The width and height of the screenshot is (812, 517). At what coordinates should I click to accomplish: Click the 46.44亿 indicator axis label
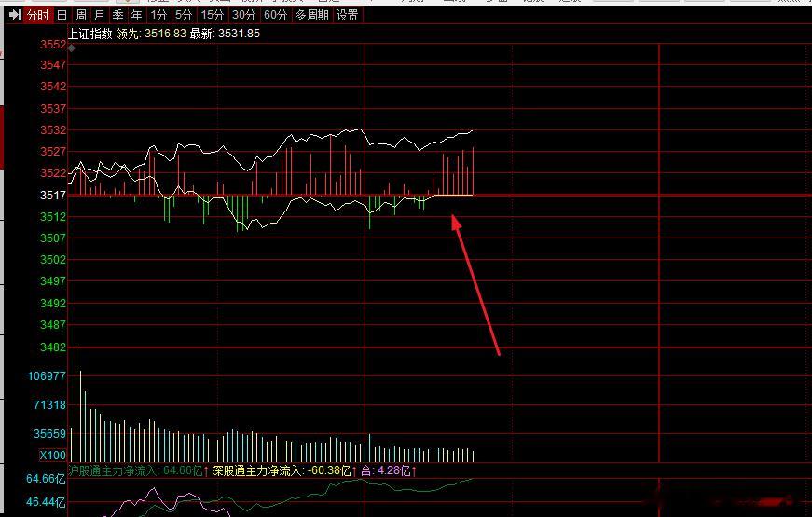click(x=46, y=502)
